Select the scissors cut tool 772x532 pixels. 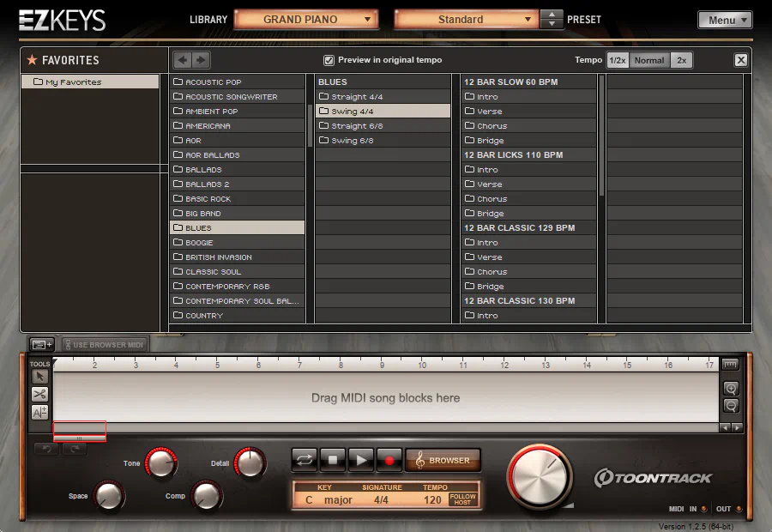(x=39, y=394)
